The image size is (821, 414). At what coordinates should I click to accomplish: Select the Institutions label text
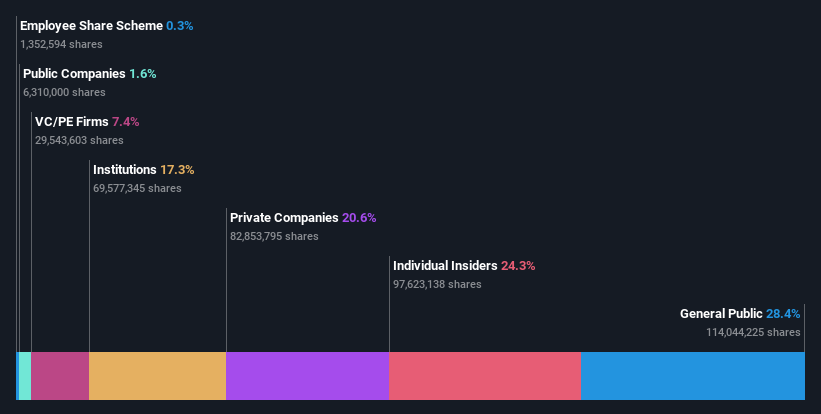point(125,170)
